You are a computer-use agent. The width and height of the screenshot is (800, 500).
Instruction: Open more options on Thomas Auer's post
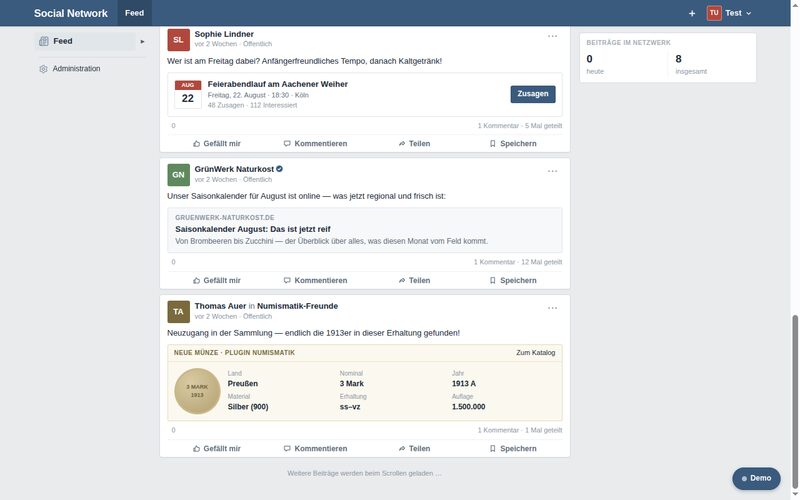click(x=552, y=308)
